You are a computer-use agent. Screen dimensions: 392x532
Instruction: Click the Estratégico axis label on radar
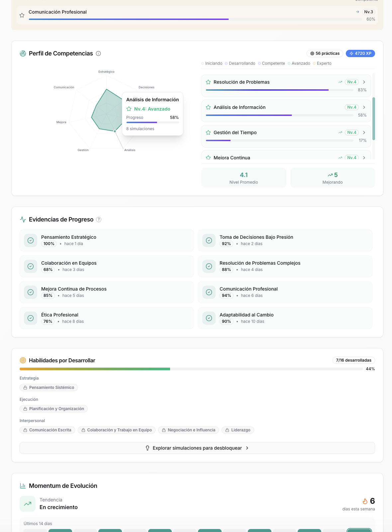point(106,72)
